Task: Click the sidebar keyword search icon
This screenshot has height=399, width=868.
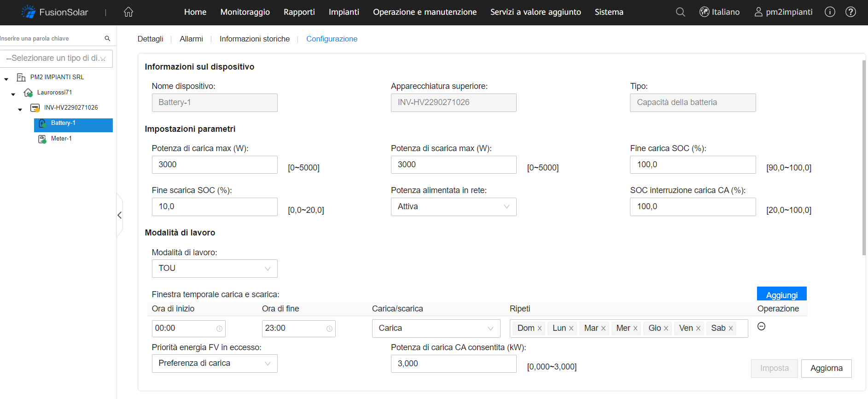Action: coord(107,39)
